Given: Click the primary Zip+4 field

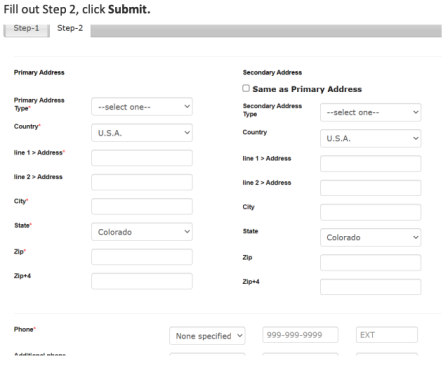Looking at the screenshot, I should click(142, 281).
